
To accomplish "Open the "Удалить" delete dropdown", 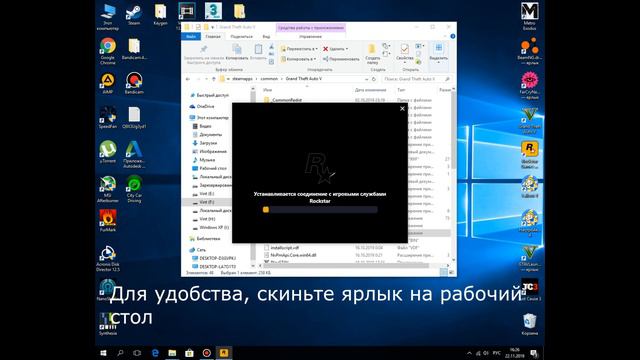I will (x=336, y=49).
